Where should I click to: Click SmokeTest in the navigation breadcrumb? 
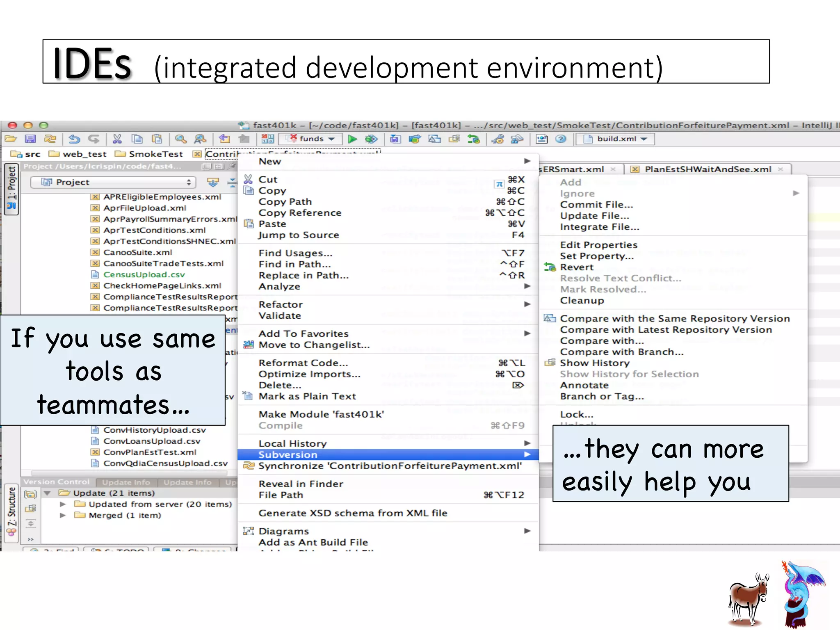(x=149, y=154)
